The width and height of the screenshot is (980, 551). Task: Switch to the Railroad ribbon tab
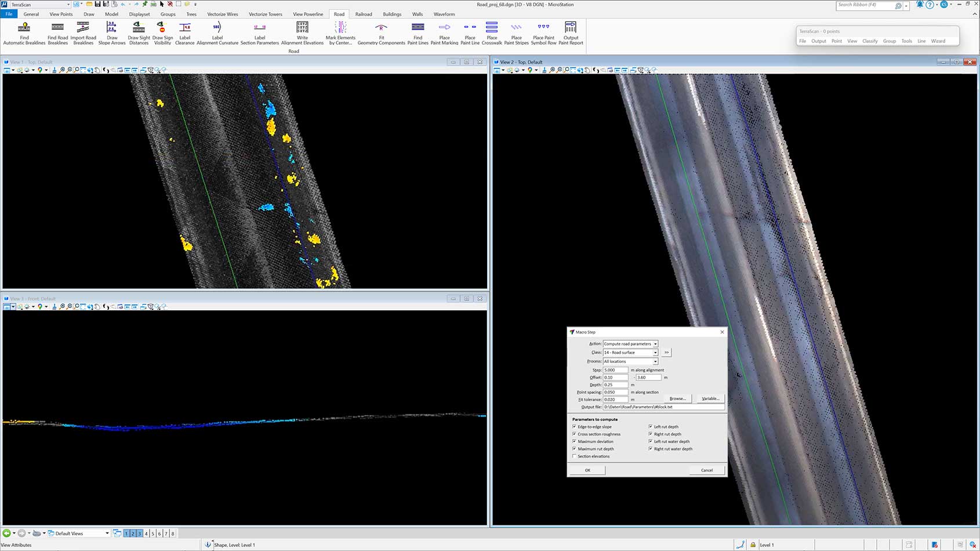click(x=364, y=14)
